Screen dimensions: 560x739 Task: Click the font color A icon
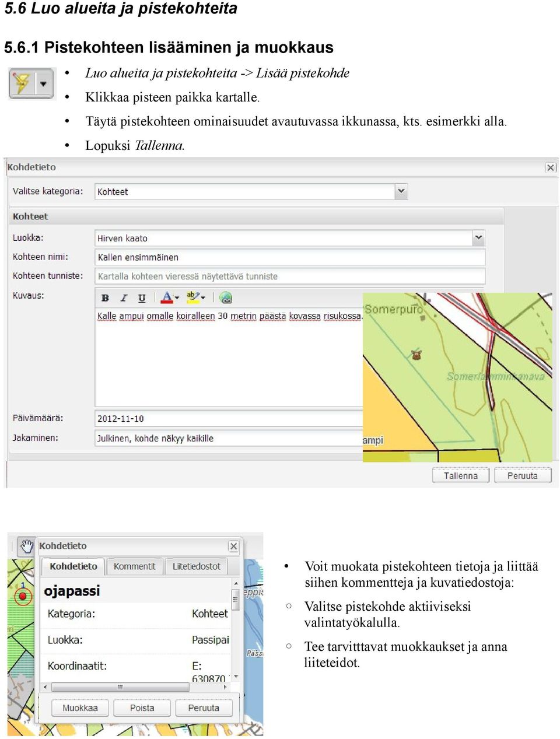(167, 297)
